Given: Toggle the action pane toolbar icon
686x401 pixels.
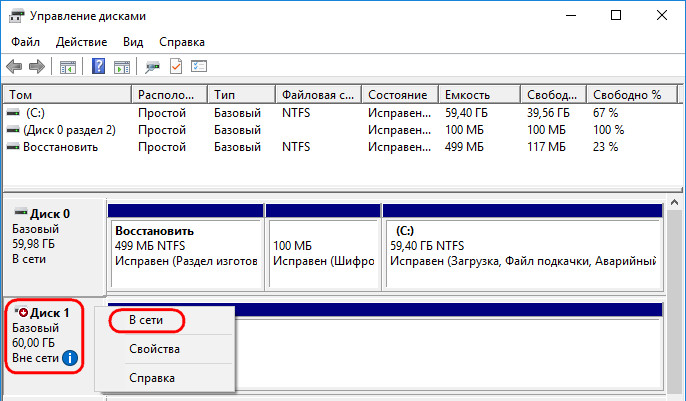Looking at the screenshot, I should coord(122,67).
